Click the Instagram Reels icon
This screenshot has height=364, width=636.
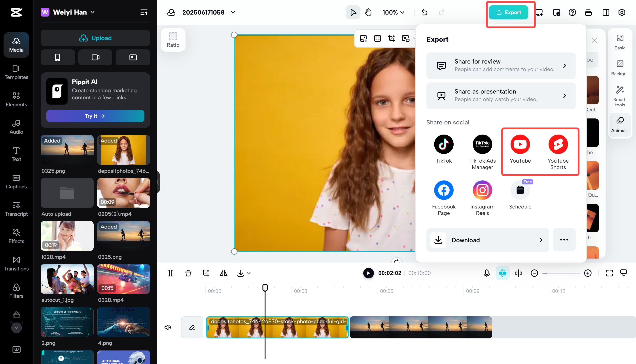point(482,190)
